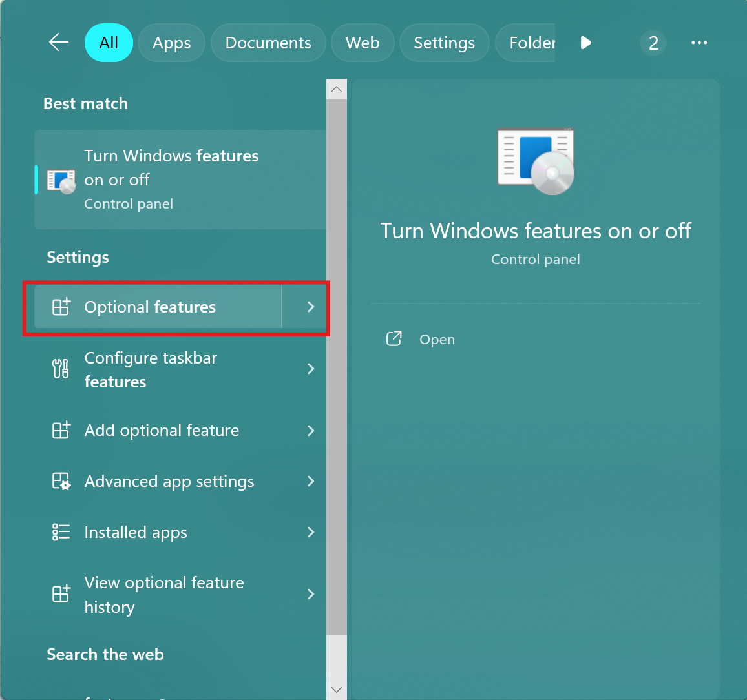Click the preview title Turn Windows features on or off
The height and width of the screenshot is (700, 747).
[x=536, y=231]
